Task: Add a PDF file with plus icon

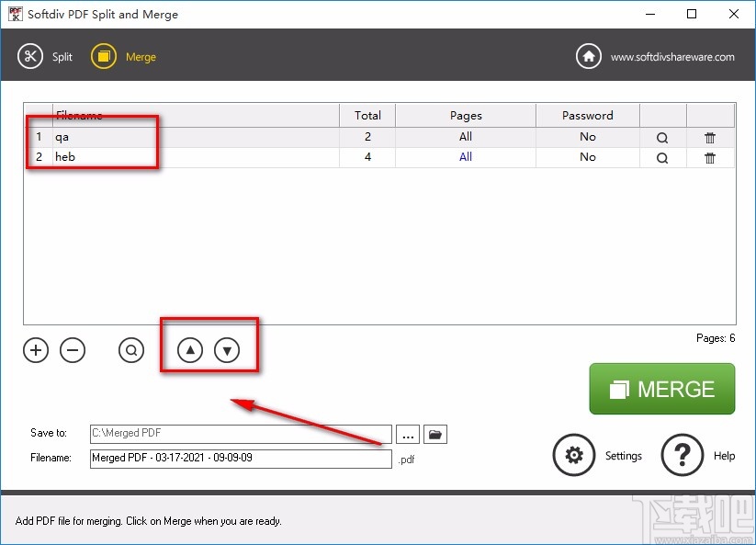Action: (x=36, y=350)
